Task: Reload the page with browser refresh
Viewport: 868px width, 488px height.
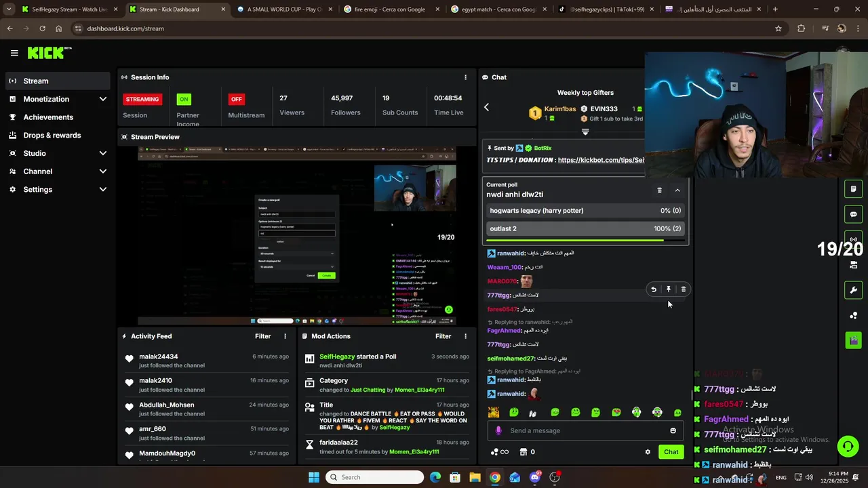Action: 42,28
